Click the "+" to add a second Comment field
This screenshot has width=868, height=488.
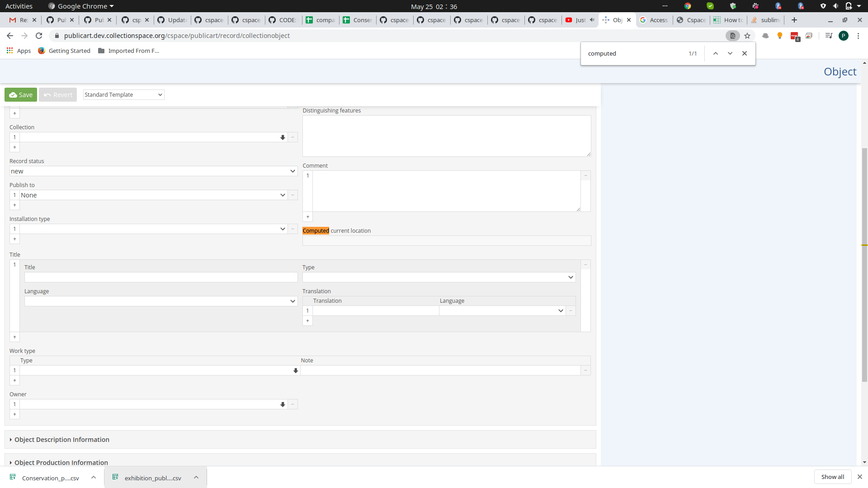(x=308, y=217)
